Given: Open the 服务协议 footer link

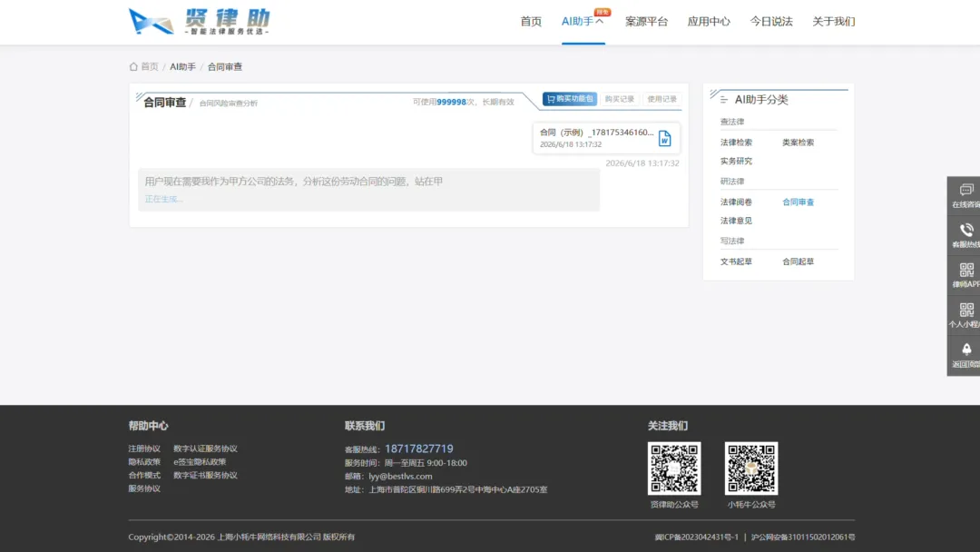Looking at the screenshot, I should [144, 488].
